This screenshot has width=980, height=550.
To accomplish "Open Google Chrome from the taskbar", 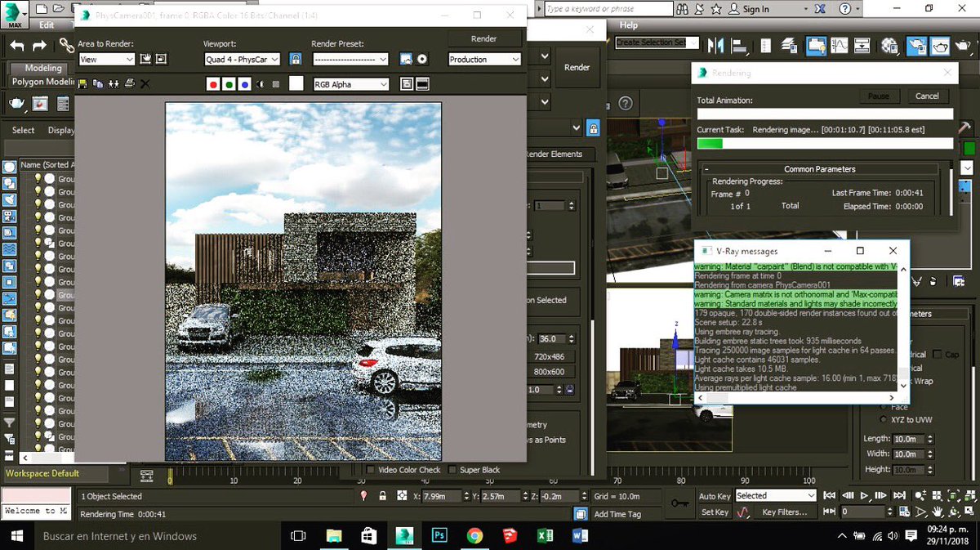I will pos(474,536).
